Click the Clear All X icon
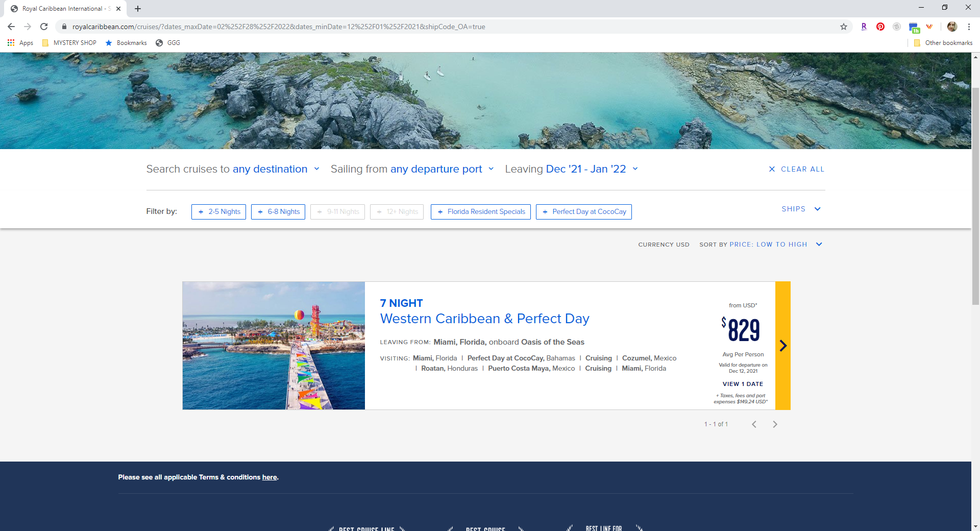The image size is (980, 531). [772, 169]
